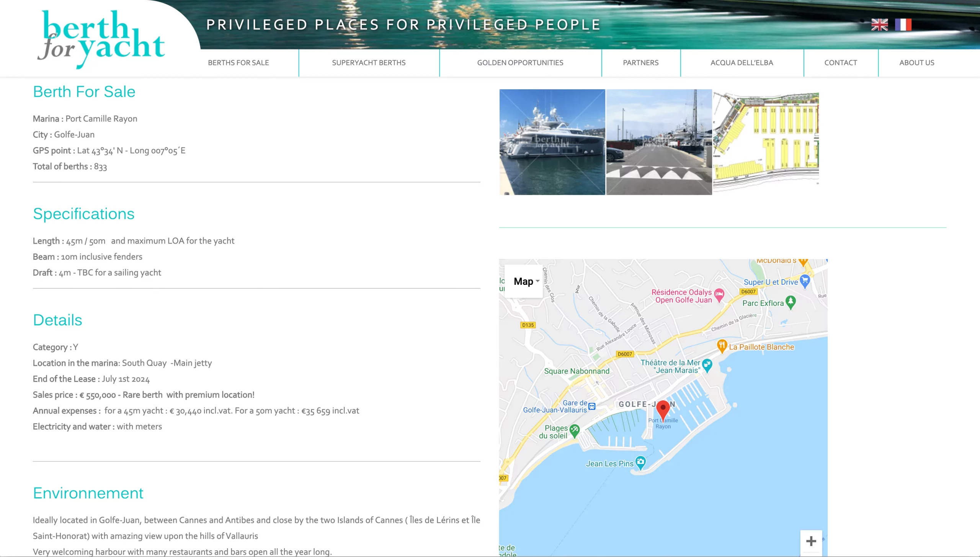Viewport: 980px width, 557px height.
Task: Open the quay road photo thumbnail
Action: pyautogui.click(x=659, y=142)
